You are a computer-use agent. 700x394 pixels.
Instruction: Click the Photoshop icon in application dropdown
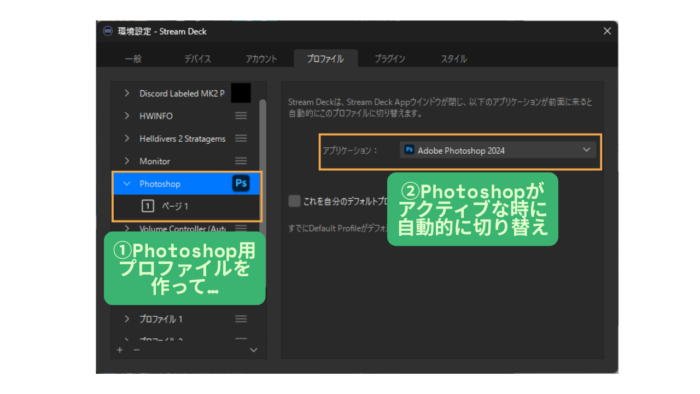[x=409, y=150]
